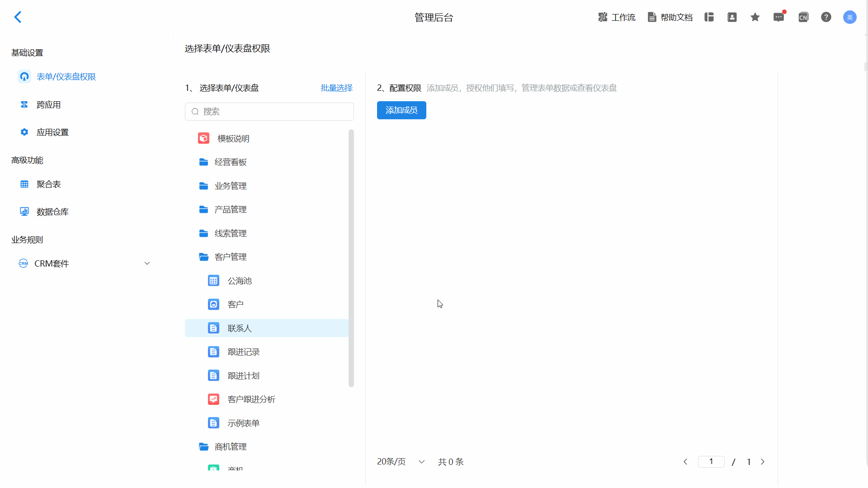Image resolution: width=868 pixels, height=488 pixels.
Task: Click the contacts address book icon
Action: pyautogui.click(x=732, y=17)
